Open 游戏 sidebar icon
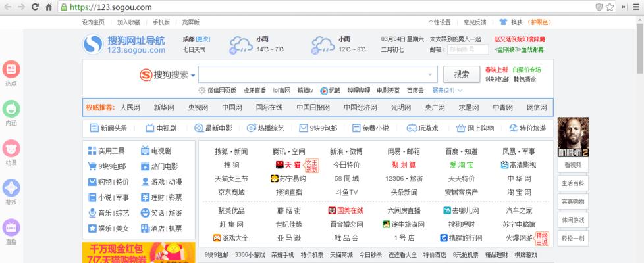 tap(11, 188)
